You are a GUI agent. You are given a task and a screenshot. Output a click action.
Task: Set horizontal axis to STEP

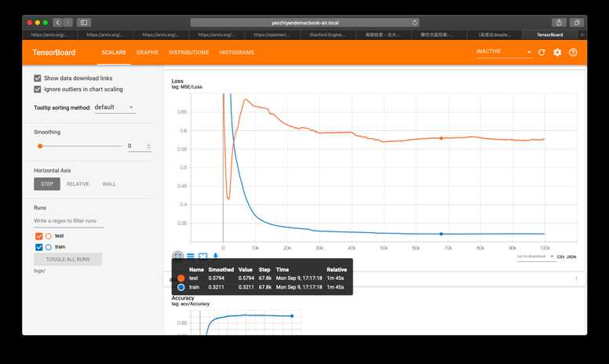click(47, 184)
